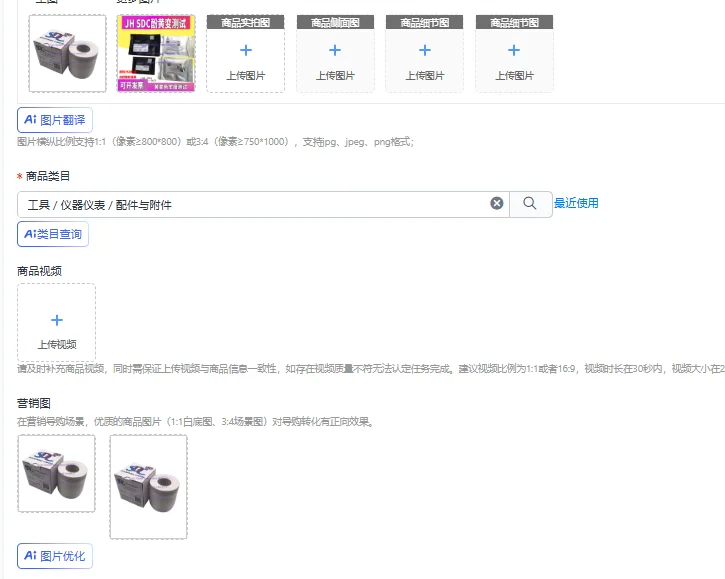Image resolution: width=725 pixels, height=579 pixels.
Task: Click the 商品侧面图 slot header
Action: point(335,23)
